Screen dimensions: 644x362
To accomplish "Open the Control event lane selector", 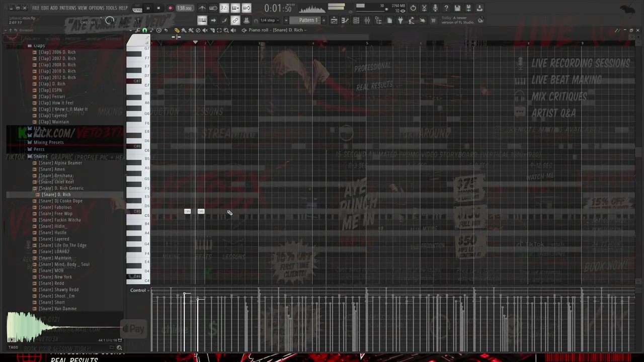I will click(139, 291).
